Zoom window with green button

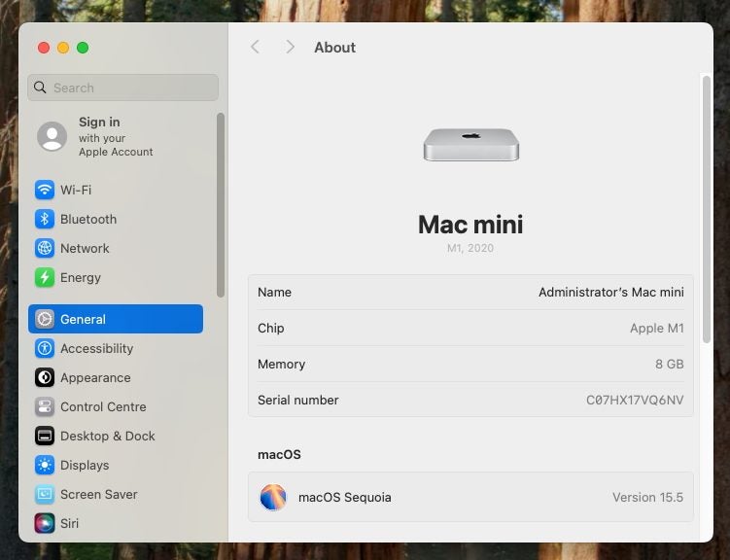tap(83, 48)
